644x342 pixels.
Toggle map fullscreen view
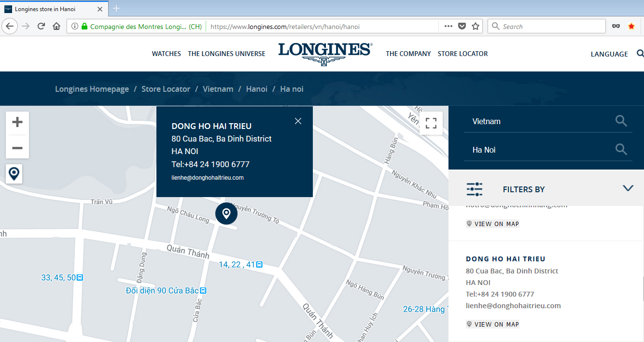click(431, 123)
